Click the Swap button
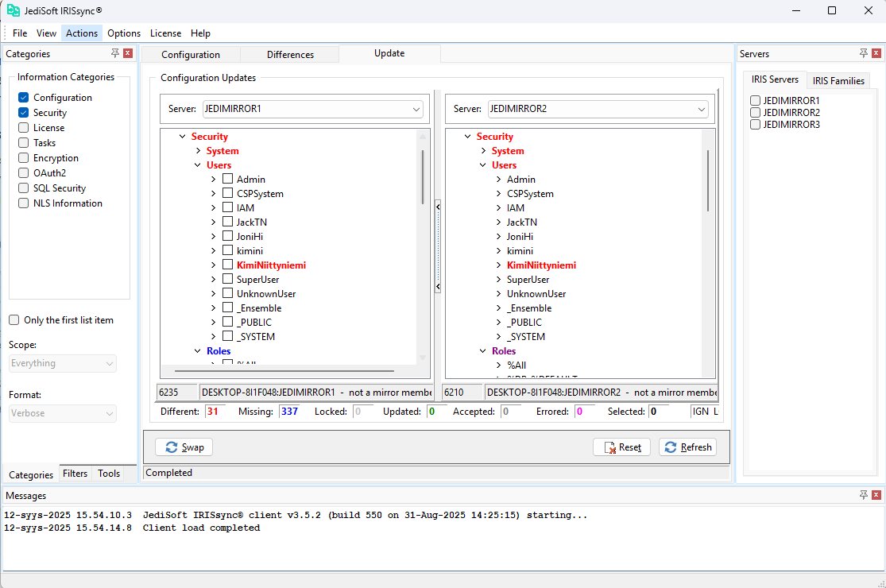The image size is (886, 588). click(x=184, y=447)
